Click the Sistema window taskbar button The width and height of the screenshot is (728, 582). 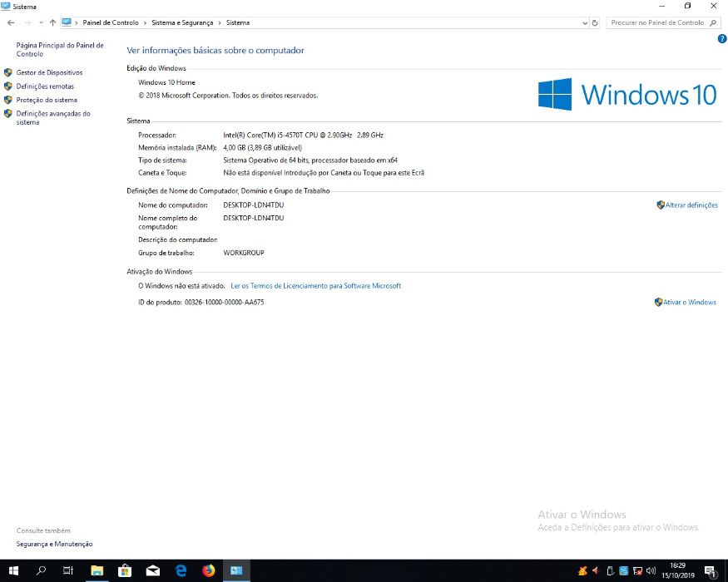[x=236, y=570]
